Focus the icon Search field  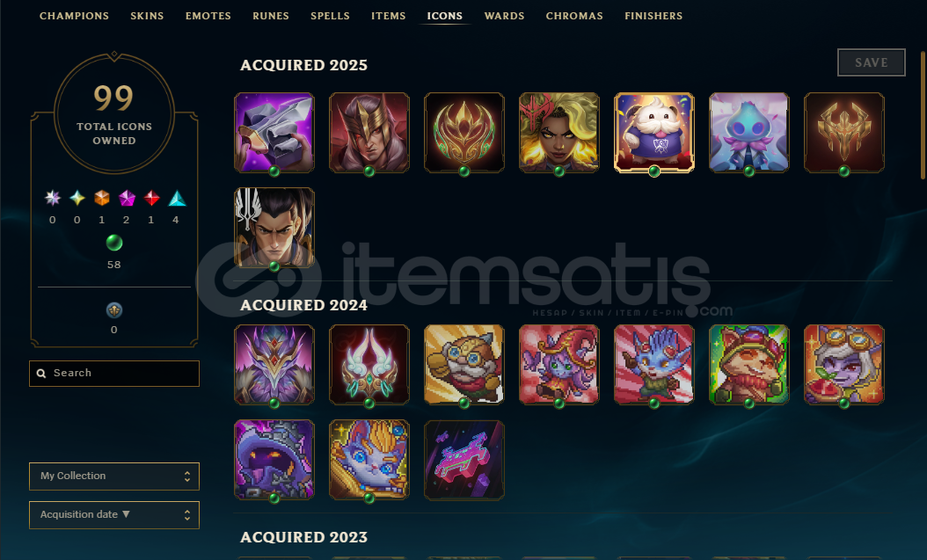(x=114, y=374)
